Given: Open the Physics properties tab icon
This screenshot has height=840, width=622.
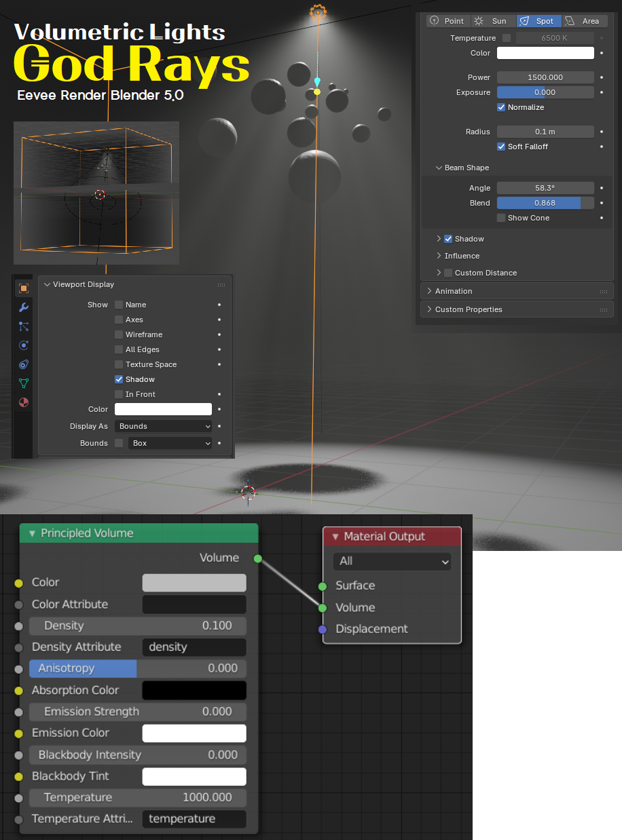Looking at the screenshot, I should pyautogui.click(x=24, y=345).
